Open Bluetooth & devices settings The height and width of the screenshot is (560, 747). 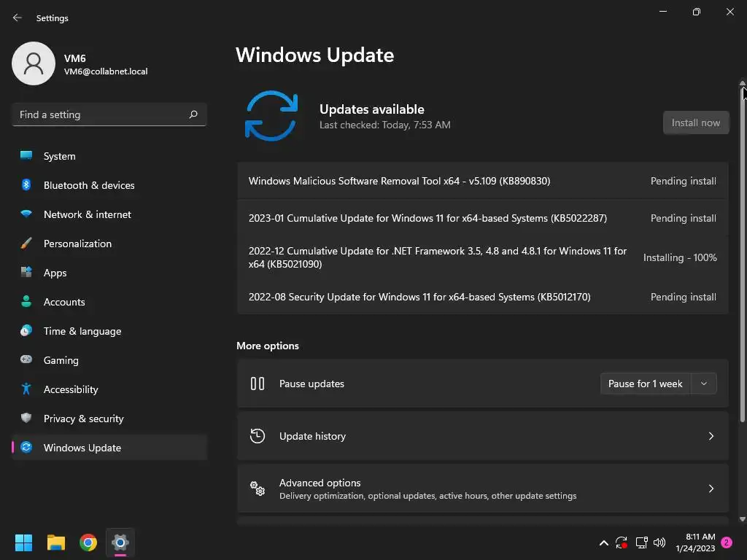click(109, 185)
